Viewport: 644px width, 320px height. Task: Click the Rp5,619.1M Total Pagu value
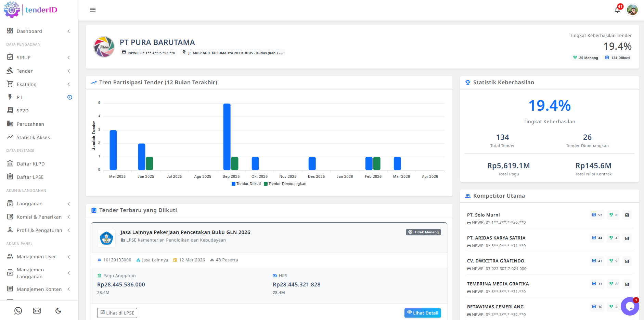pyautogui.click(x=508, y=166)
